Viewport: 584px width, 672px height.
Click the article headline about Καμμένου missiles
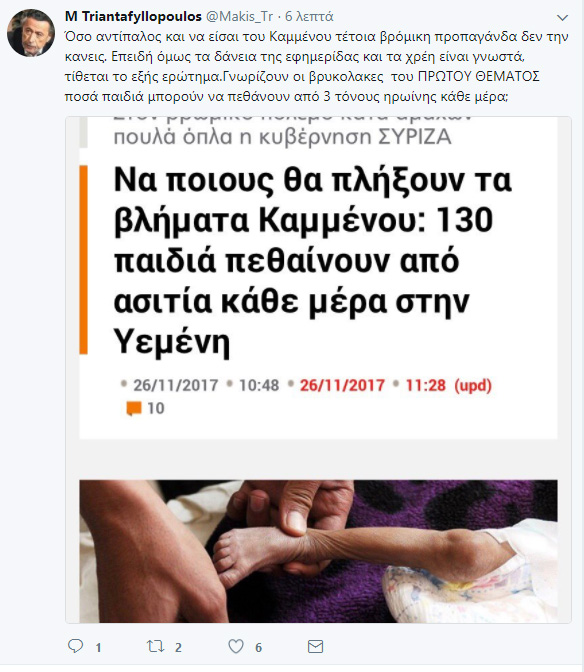pyautogui.click(x=313, y=261)
